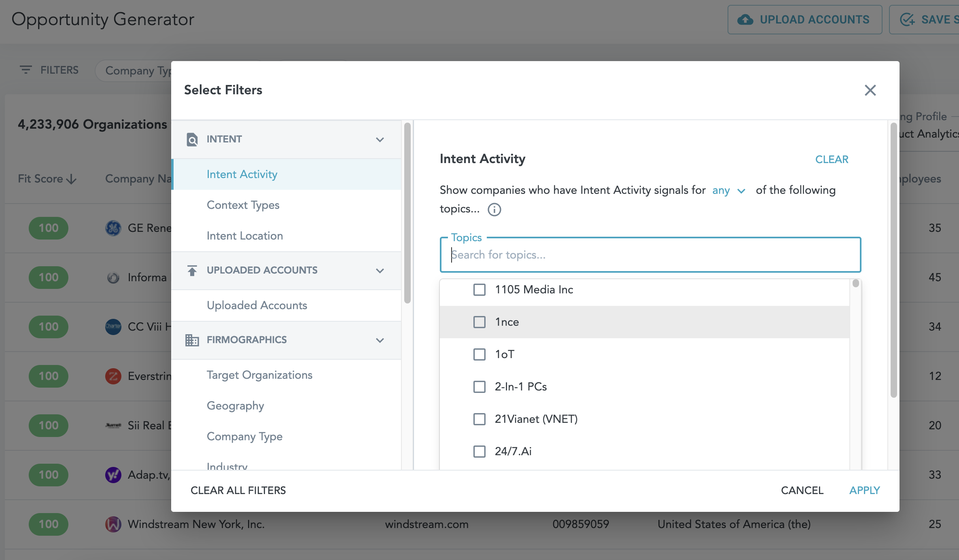Viewport: 959px width, 560px height.
Task: Collapse the Firmographics section chevron
Action: tap(380, 340)
